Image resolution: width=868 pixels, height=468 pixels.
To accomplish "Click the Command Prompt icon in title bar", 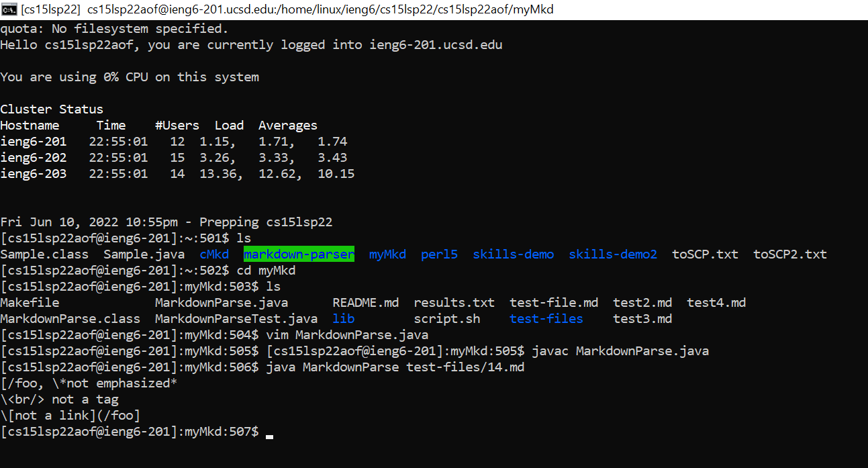I will click(x=9, y=9).
